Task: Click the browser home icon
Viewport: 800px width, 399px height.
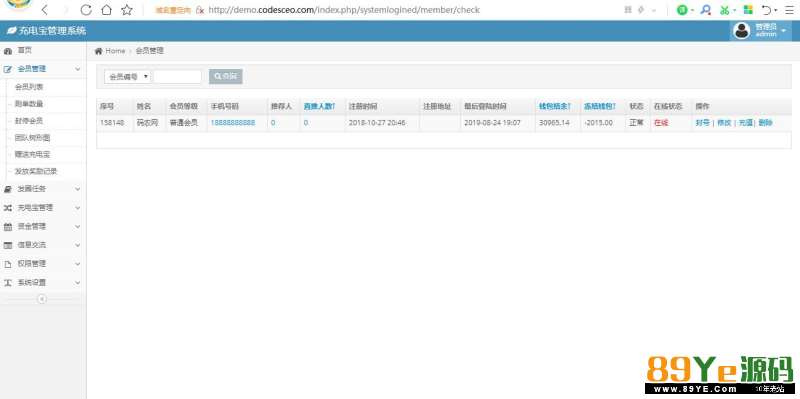Action: pyautogui.click(x=106, y=10)
